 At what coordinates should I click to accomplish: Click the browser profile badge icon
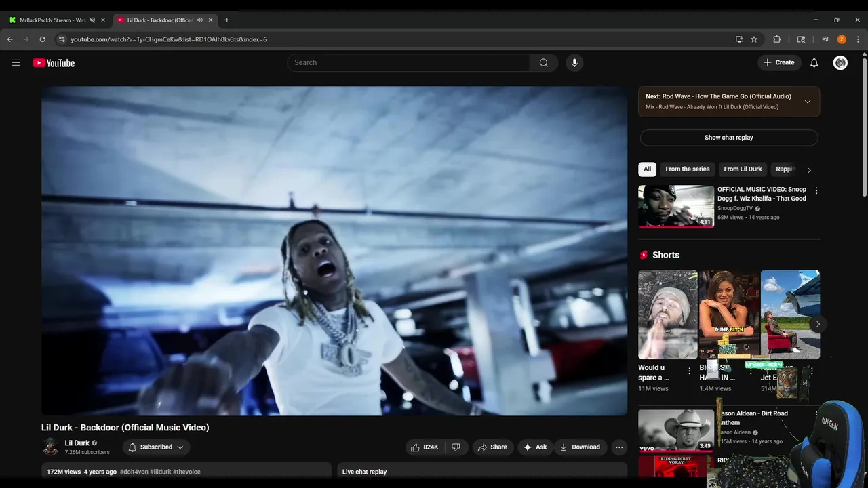pyautogui.click(x=842, y=39)
